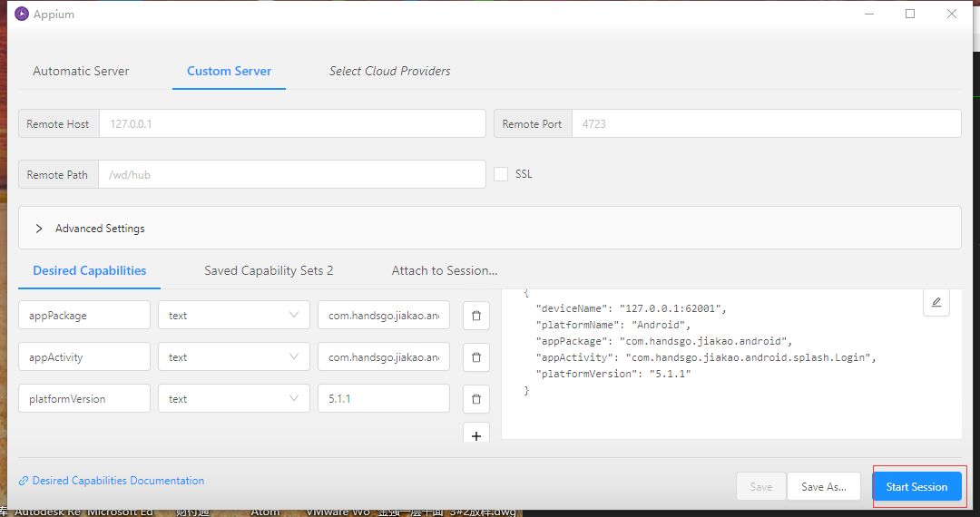Edit raw JSON with pencil icon

[x=936, y=302]
